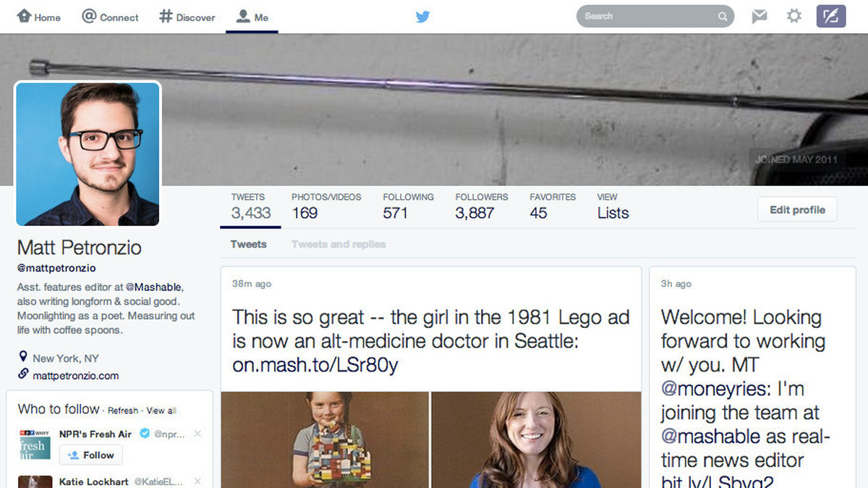Open the Discover section
868x488 pixels.
coord(187,17)
